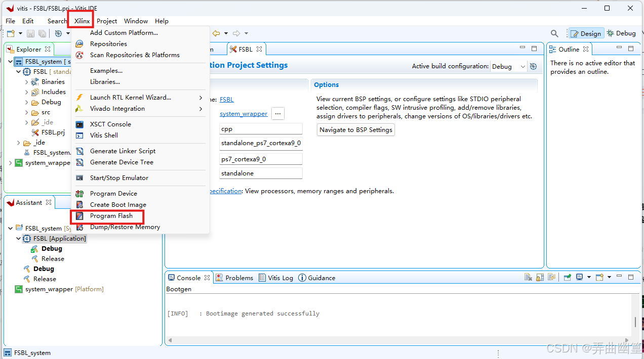This screenshot has height=359, width=644.
Task: Click the build target toolbar icon
Action: [x=59, y=33]
